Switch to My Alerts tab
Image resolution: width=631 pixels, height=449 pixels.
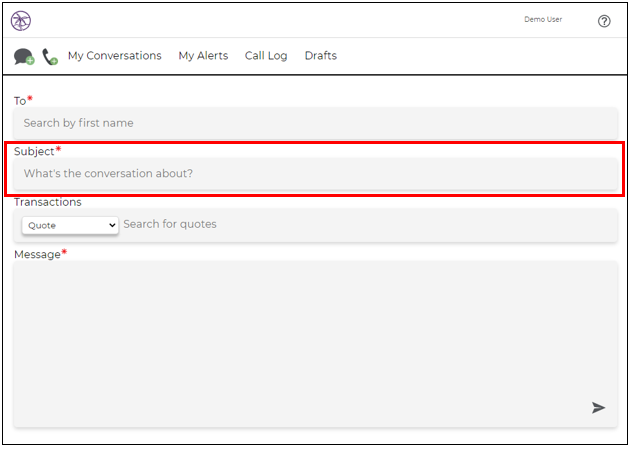203,56
